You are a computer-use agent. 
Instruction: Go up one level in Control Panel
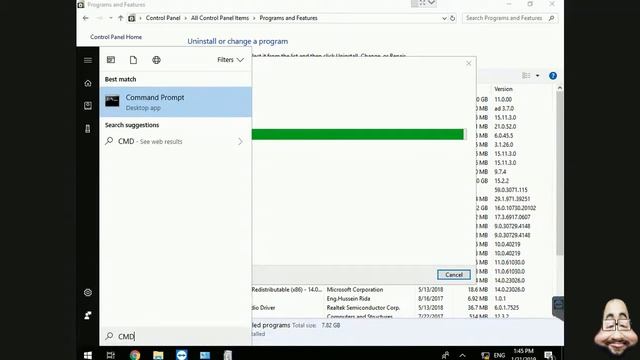pos(120,18)
